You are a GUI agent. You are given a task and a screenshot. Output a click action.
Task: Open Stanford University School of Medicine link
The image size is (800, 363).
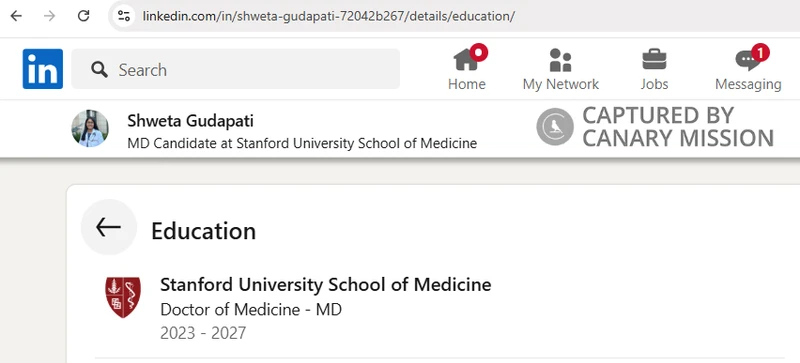[326, 284]
